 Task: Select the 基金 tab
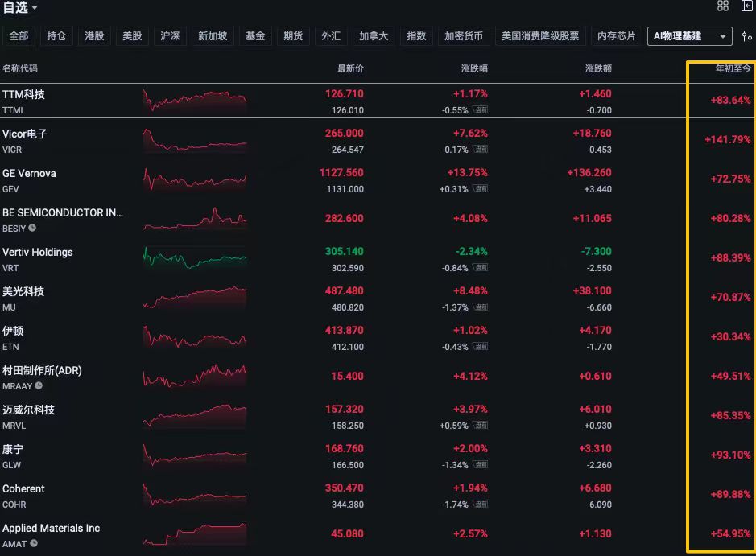point(255,36)
